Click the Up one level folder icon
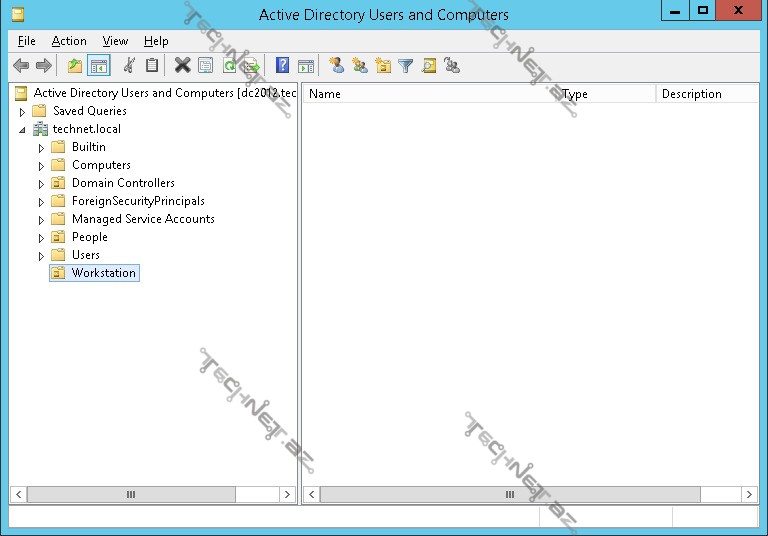Screen dimensions: 768x536 tap(75, 66)
